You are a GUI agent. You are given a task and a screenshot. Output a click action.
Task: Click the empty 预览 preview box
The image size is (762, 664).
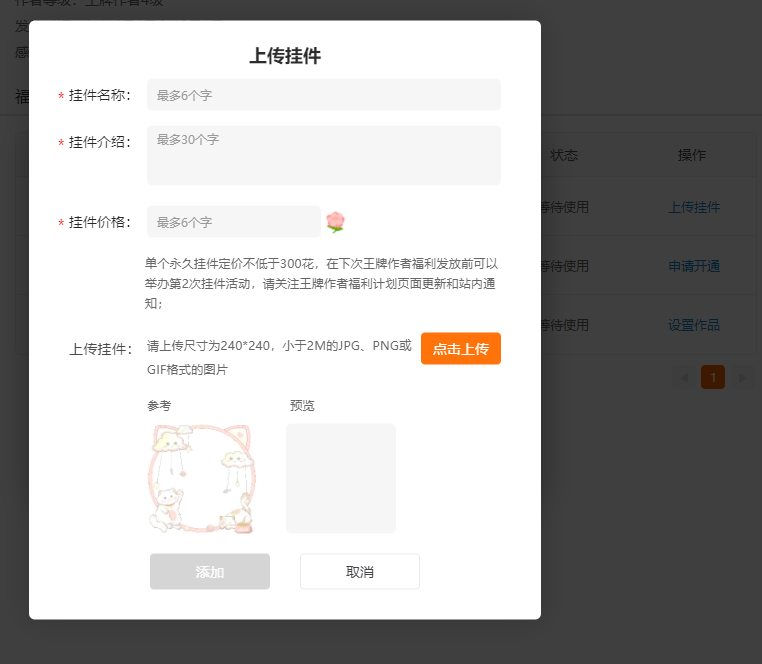(340, 478)
